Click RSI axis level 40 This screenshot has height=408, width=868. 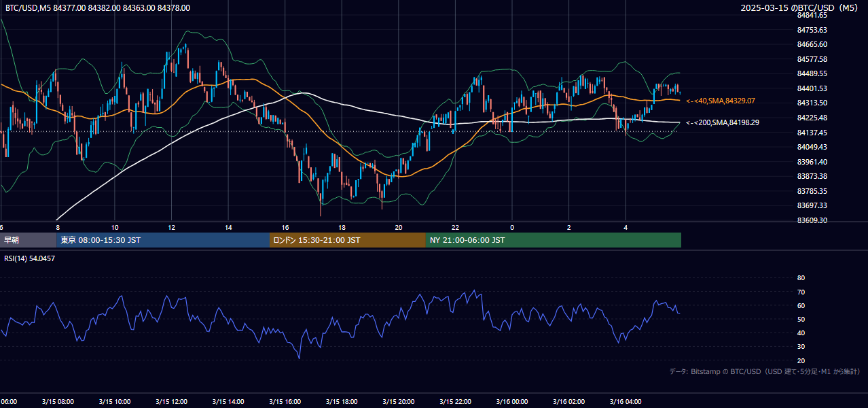[x=801, y=333]
